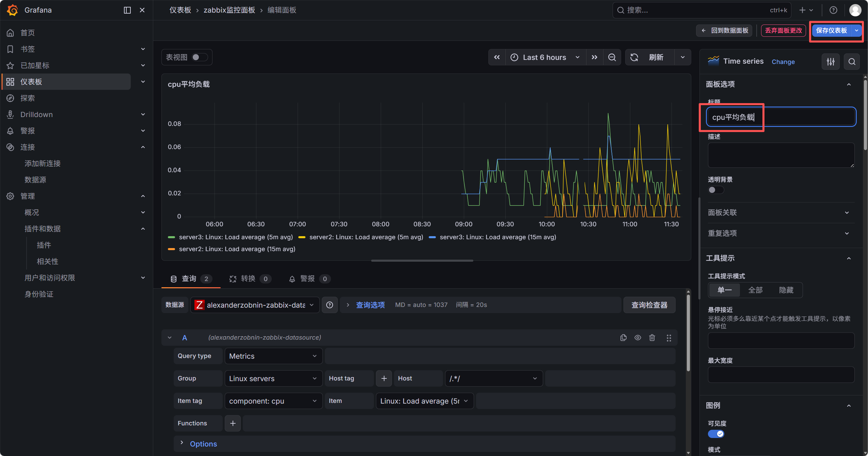This screenshot has width=868, height=456.
Task: Click the query editor vertical scrollbar
Action: click(x=688, y=333)
